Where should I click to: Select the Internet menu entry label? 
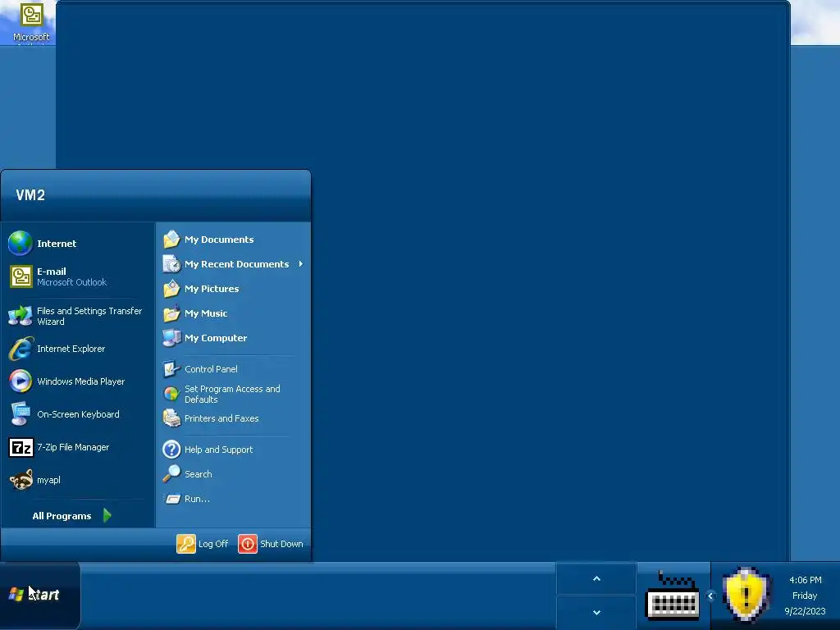57,244
